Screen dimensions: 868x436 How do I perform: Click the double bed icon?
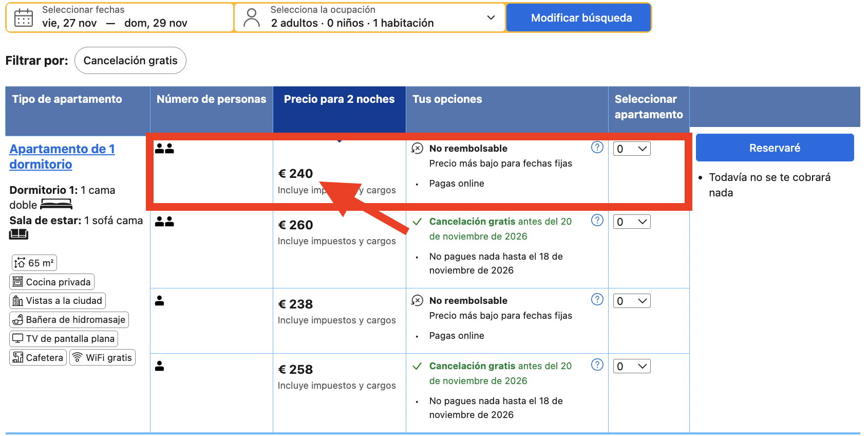56,205
